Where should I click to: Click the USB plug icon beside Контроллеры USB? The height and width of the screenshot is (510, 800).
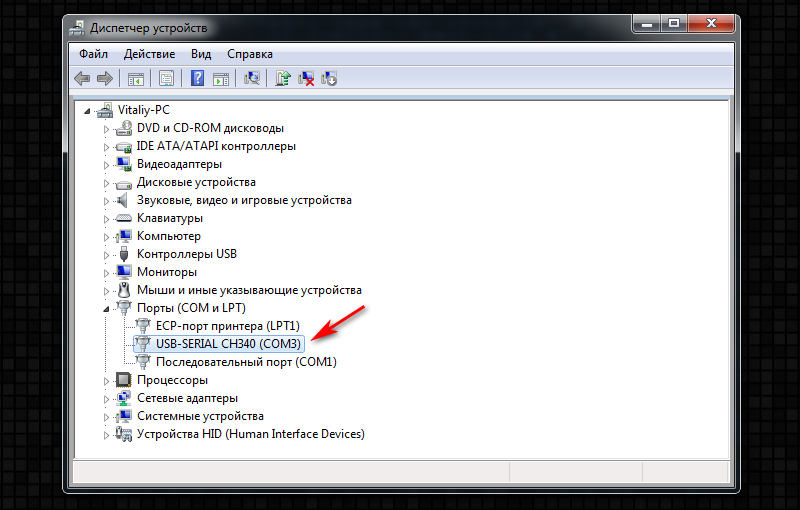click(123, 253)
